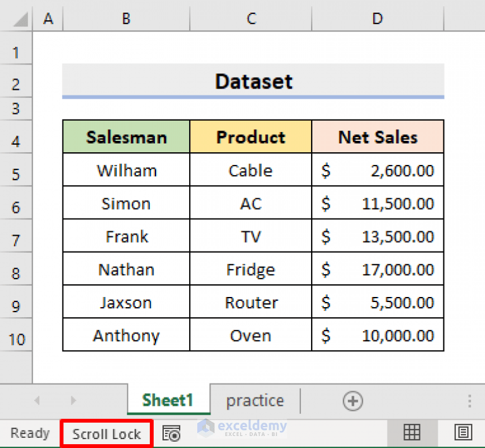The height and width of the screenshot is (448, 485).
Task: Select the Router product cell
Action: click(251, 302)
